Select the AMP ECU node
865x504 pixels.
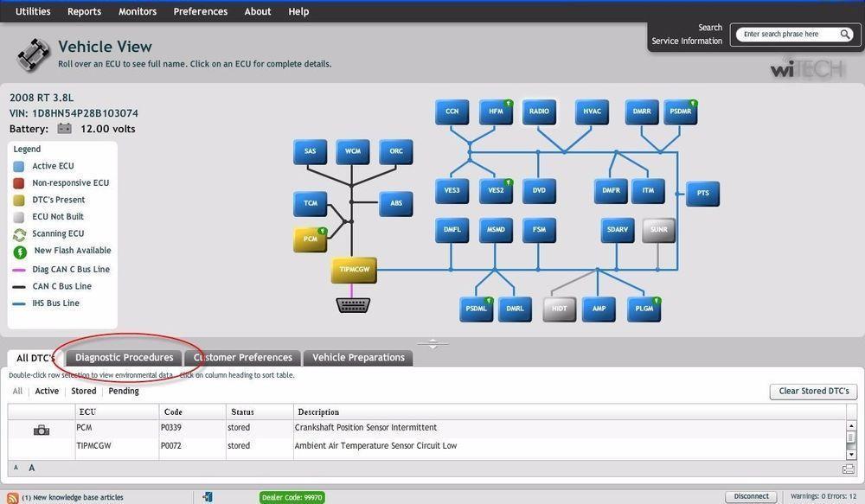599,309
